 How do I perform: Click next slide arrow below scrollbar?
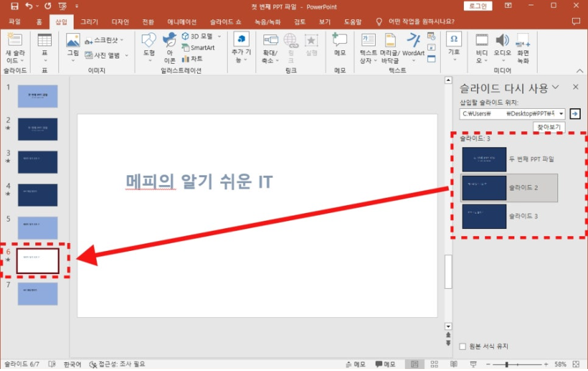tap(448, 343)
